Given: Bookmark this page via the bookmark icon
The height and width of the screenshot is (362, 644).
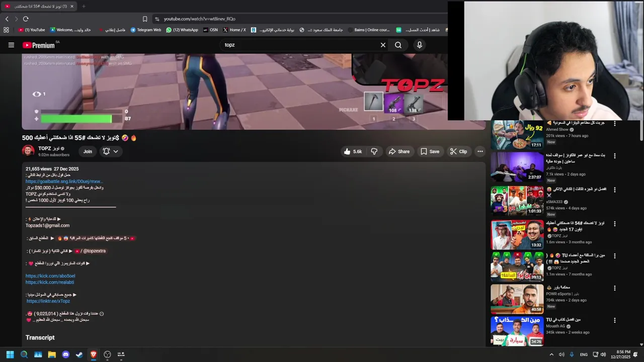Looking at the screenshot, I should 145,19.
